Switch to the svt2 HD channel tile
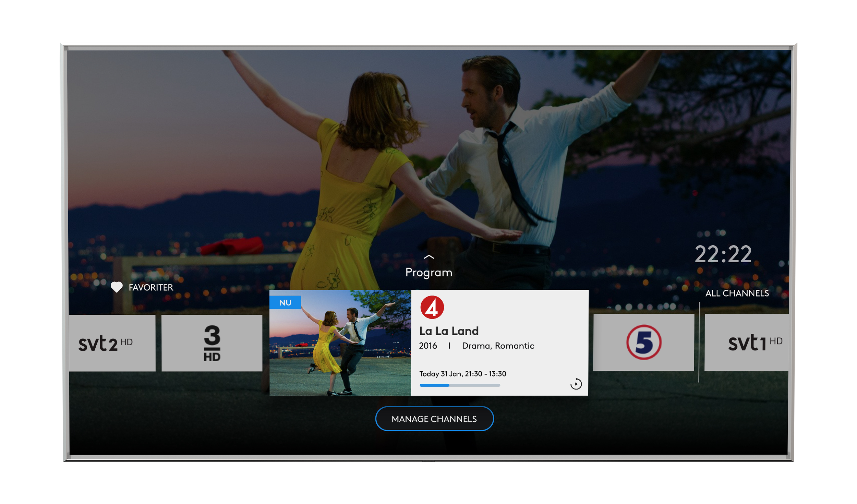 (x=112, y=343)
